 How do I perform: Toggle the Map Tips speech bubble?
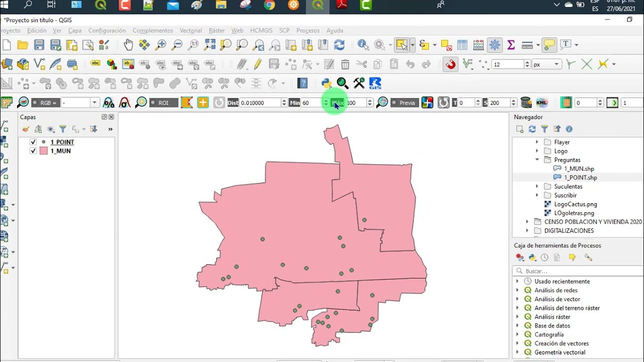549,45
